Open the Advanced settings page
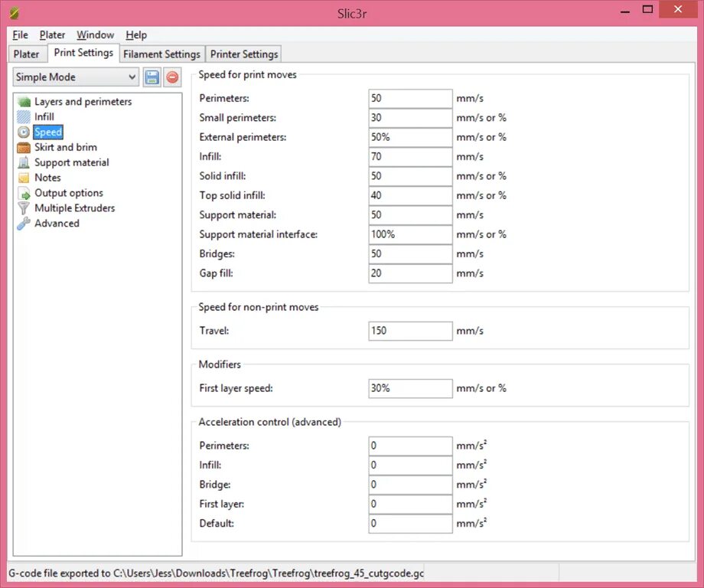This screenshot has height=588, width=704. pos(57,224)
